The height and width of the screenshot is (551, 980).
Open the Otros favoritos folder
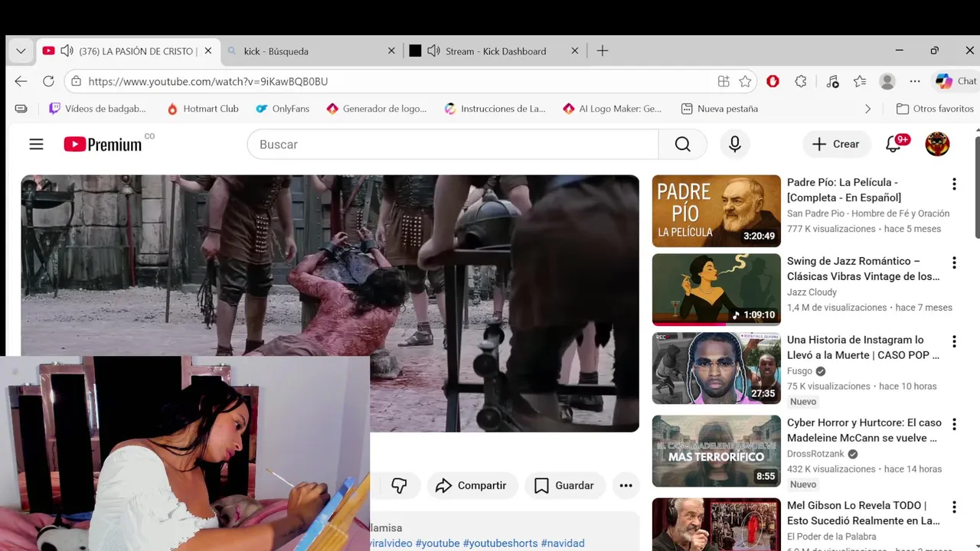pyautogui.click(x=935, y=109)
